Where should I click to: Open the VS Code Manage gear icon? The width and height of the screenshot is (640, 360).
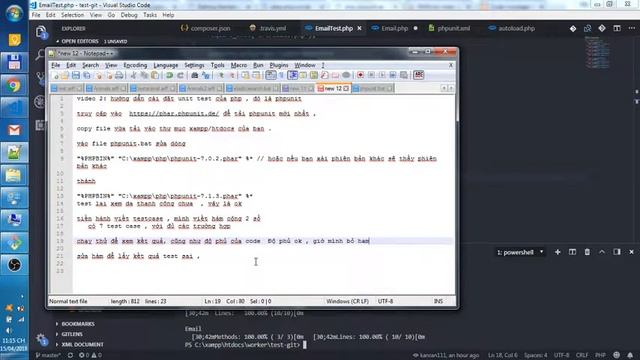tap(40, 338)
